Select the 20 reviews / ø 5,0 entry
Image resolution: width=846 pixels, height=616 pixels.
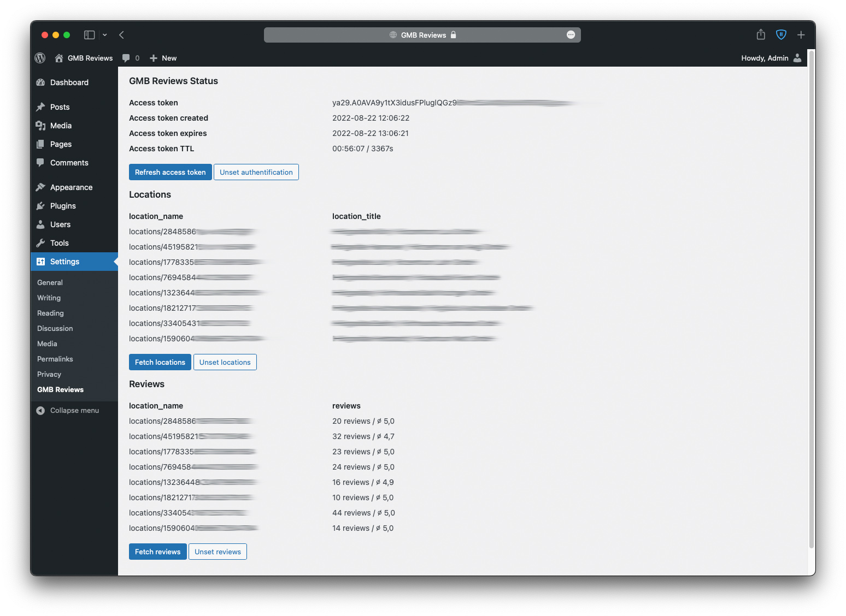pyautogui.click(x=363, y=421)
